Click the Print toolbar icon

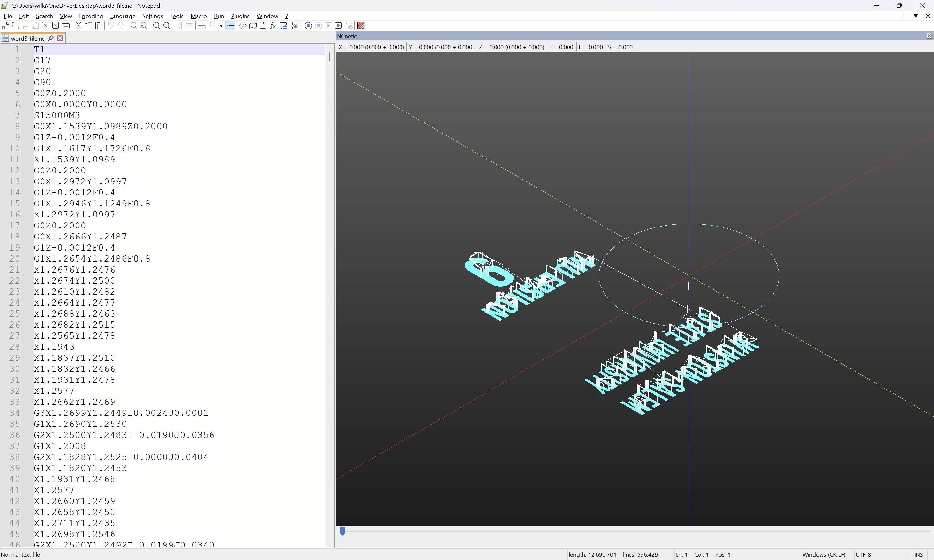pyautogui.click(x=66, y=26)
